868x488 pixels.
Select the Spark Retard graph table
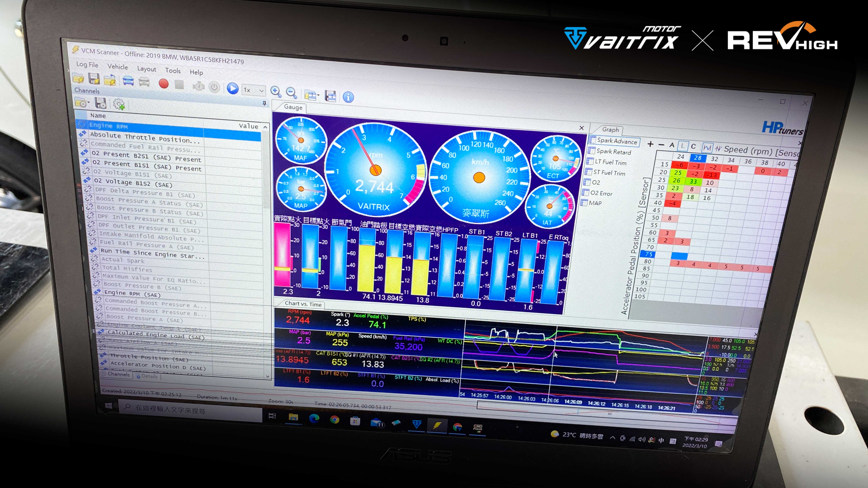pyautogui.click(x=610, y=151)
